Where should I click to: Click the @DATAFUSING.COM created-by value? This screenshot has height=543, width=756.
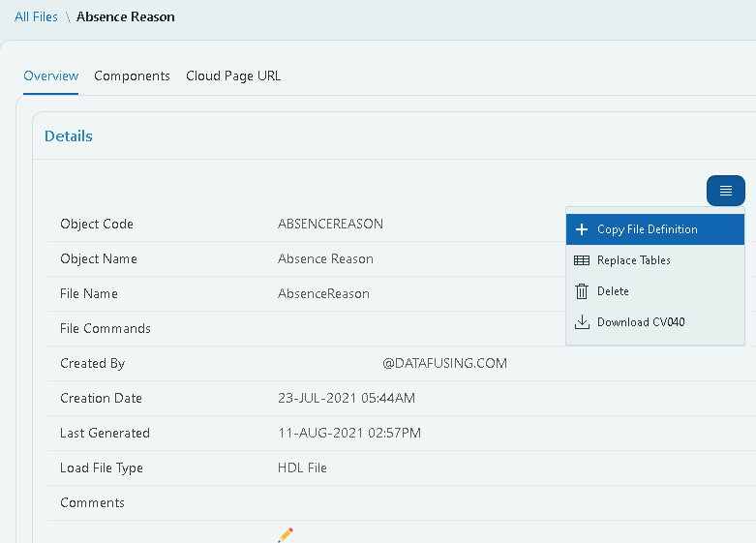[444, 363]
